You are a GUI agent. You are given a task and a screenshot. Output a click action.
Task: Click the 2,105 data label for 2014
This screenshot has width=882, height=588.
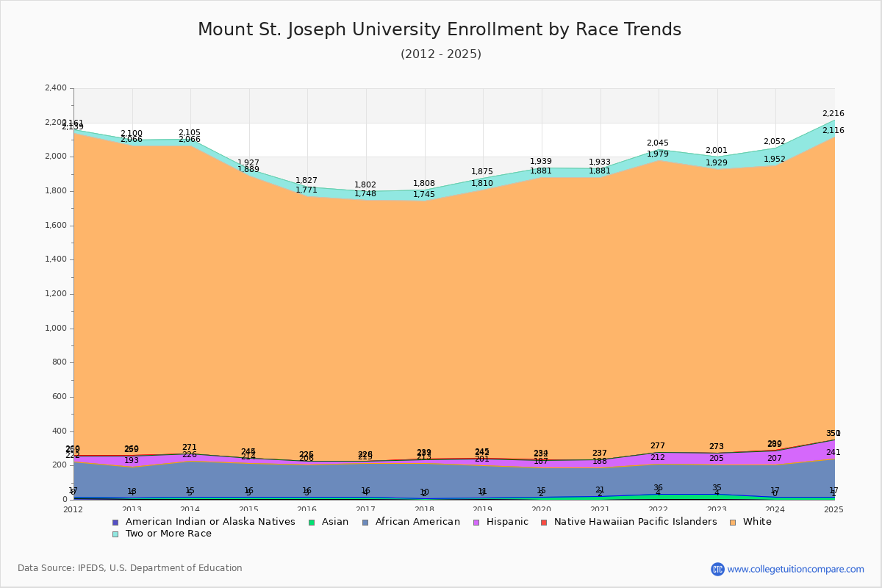coord(190,133)
